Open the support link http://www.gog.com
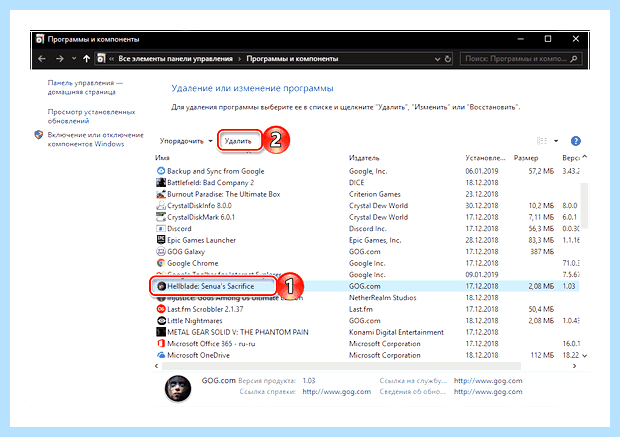This screenshot has width=620, height=437. [x=488, y=380]
